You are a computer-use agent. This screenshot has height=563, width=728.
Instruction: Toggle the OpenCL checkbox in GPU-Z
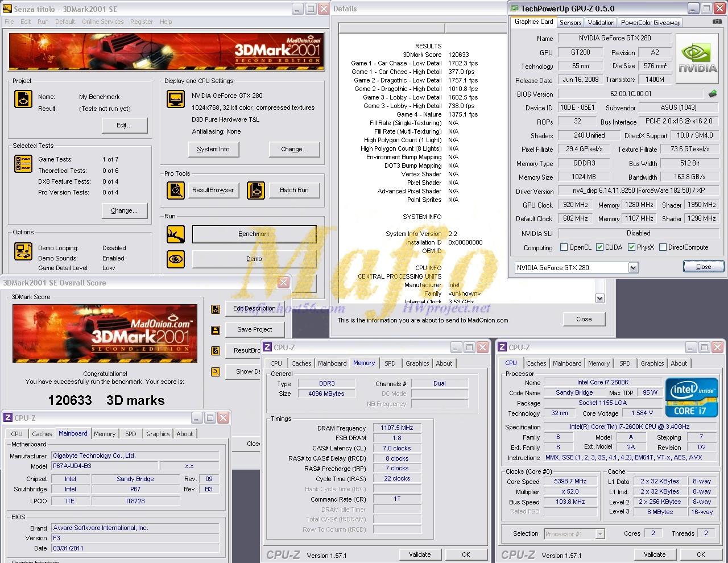coord(564,247)
